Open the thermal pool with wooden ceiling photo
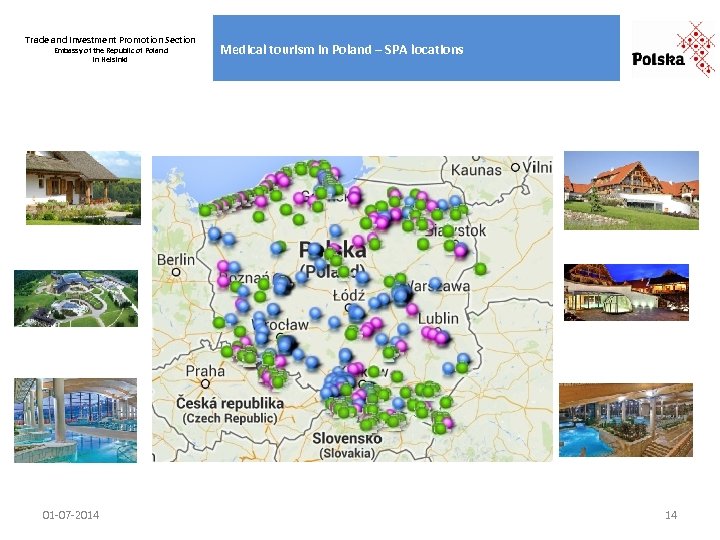Viewport: 720px width, 540px height. point(626,420)
